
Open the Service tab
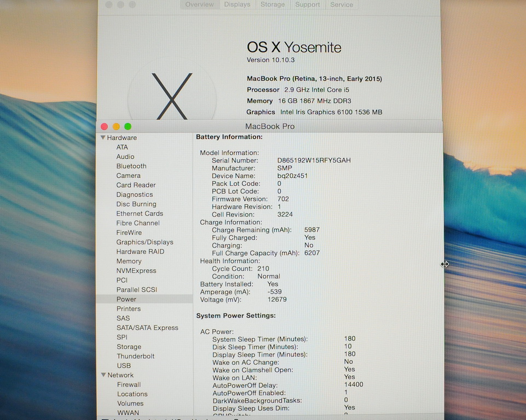[342, 4]
